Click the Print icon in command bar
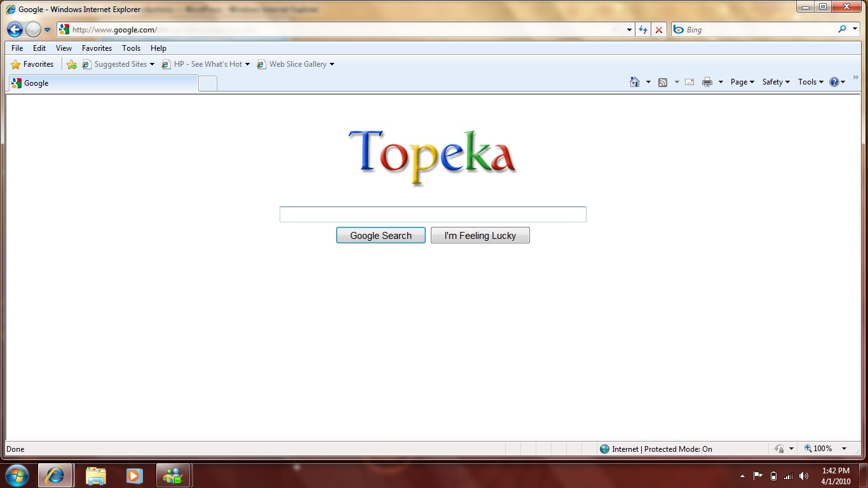 coord(707,82)
